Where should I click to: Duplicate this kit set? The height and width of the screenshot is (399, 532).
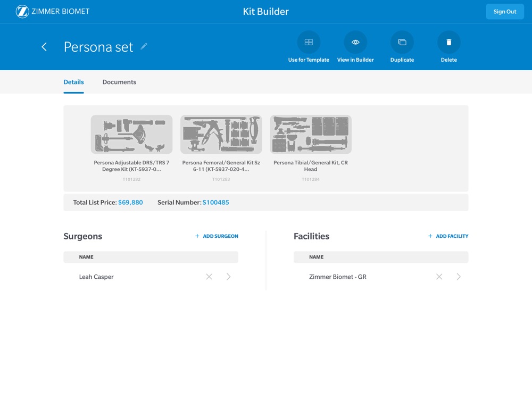(x=402, y=42)
